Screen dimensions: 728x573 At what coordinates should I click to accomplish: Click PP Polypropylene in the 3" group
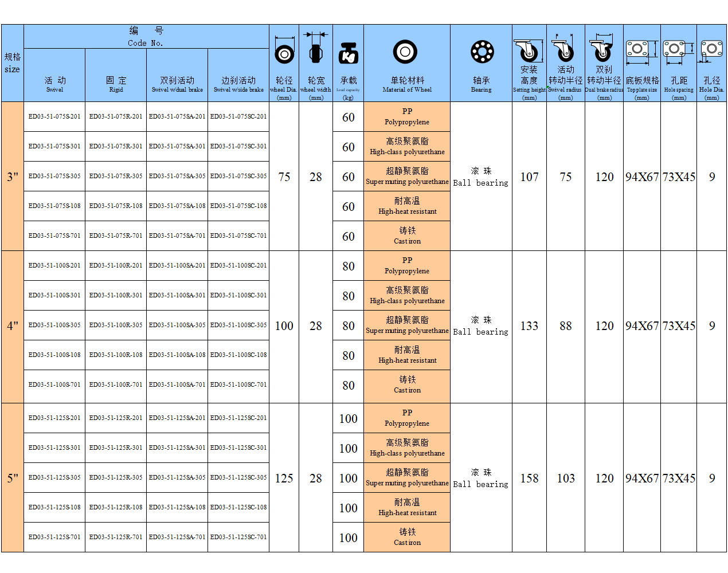407,117
